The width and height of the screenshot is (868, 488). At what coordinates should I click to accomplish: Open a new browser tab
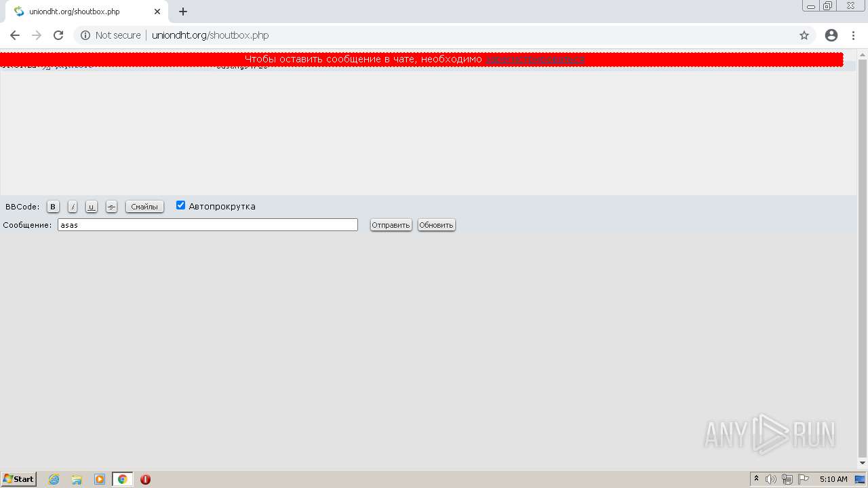(x=183, y=12)
